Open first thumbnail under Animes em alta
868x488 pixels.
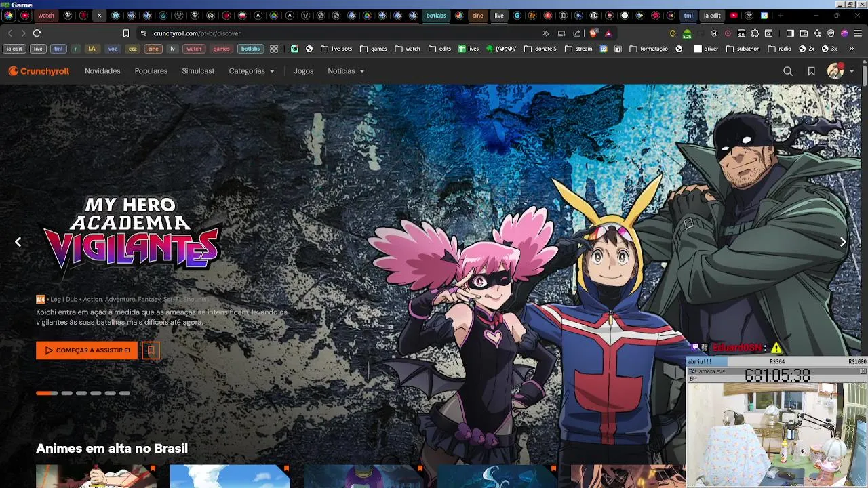click(x=96, y=476)
